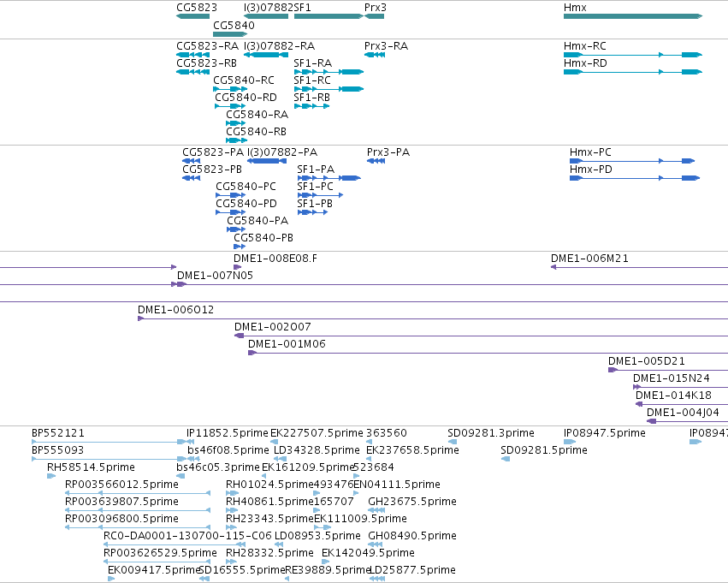
Task: Select transcript SF1-RA
Action: pos(328,72)
